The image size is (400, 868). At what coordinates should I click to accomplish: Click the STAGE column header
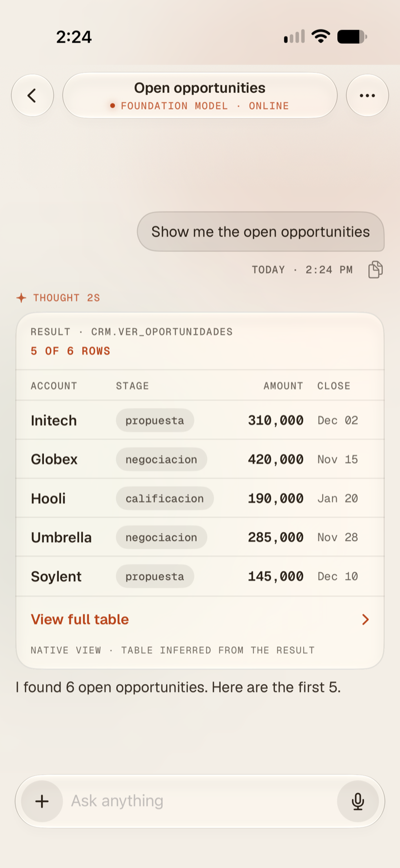[x=132, y=386]
